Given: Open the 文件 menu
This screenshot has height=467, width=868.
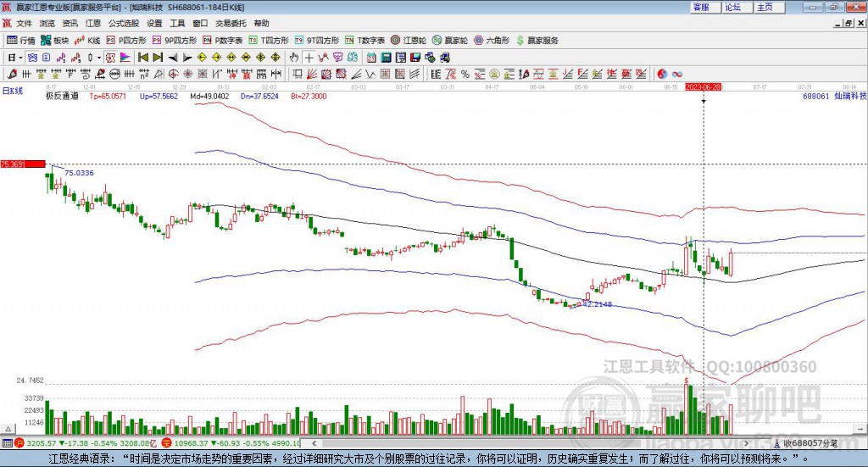Looking at the screenshot, I should point(24,23).
